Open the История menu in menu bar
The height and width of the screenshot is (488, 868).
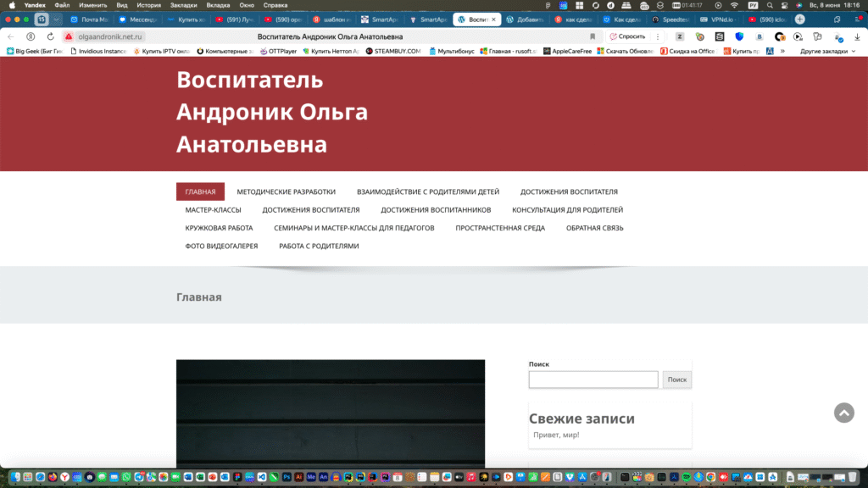(x=148, y=5)
